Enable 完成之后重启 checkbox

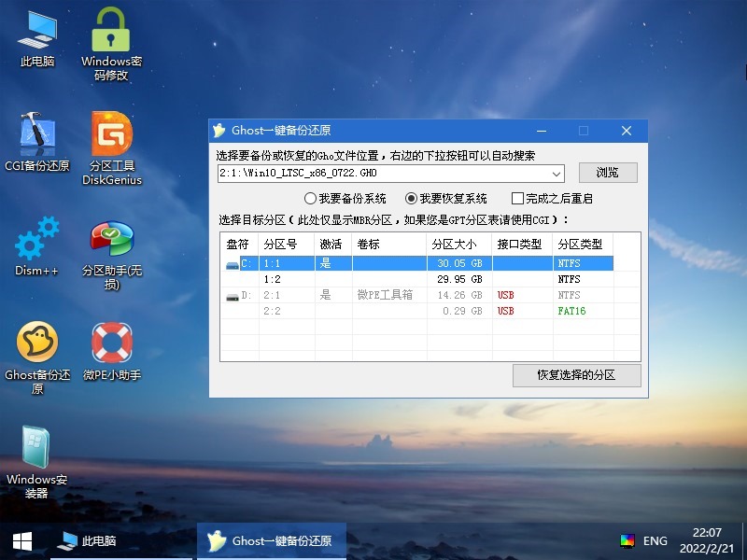click(x=517, y=199)
